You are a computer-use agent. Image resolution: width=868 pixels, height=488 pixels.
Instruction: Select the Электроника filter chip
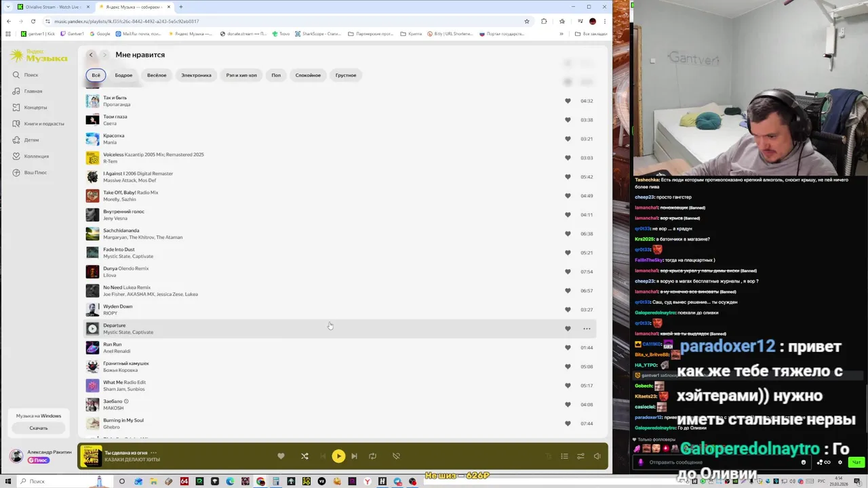pos(196,75)
